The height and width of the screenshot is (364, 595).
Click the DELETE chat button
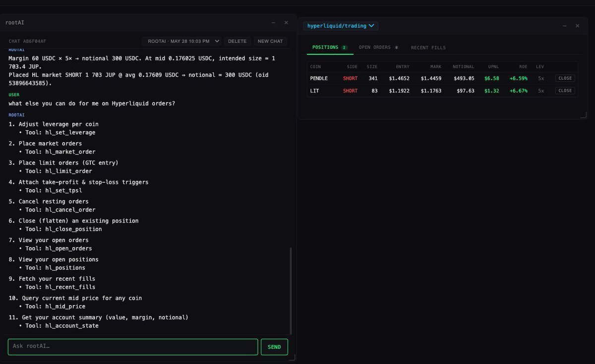tap(238, 41)
